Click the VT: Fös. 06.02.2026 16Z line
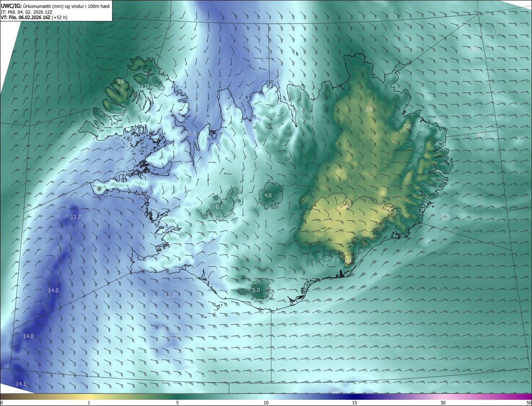The height and width of the screenshot is (406, 532). pos(34,17)
